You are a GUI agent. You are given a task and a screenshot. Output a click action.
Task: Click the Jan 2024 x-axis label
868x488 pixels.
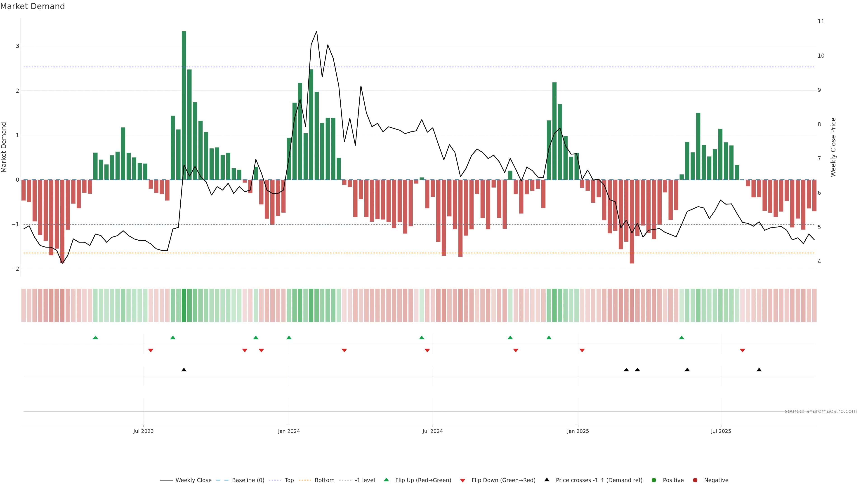pos(289,431)
